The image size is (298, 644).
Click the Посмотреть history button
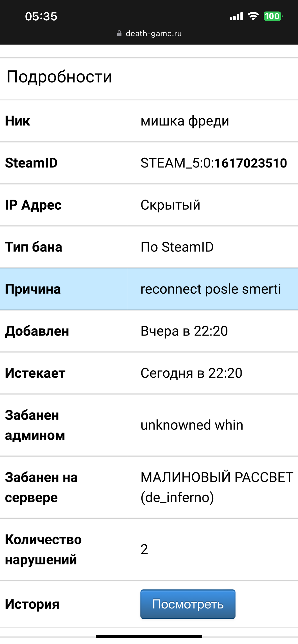pos(188,604)
